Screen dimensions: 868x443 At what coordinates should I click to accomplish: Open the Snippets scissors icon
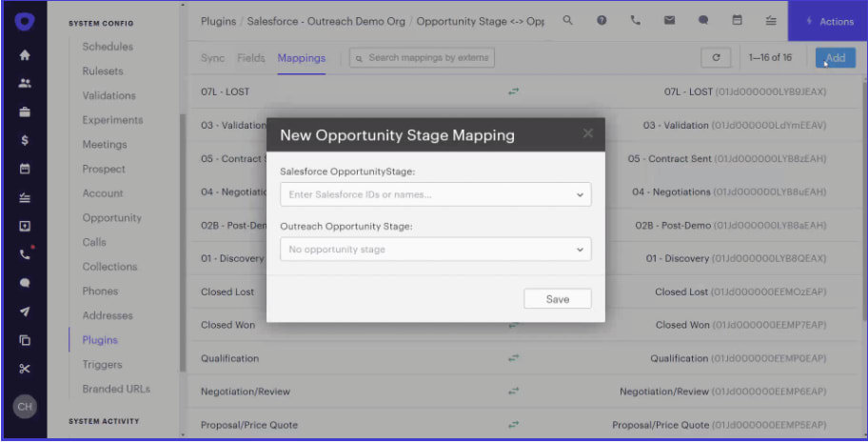(x=25, y=369)
